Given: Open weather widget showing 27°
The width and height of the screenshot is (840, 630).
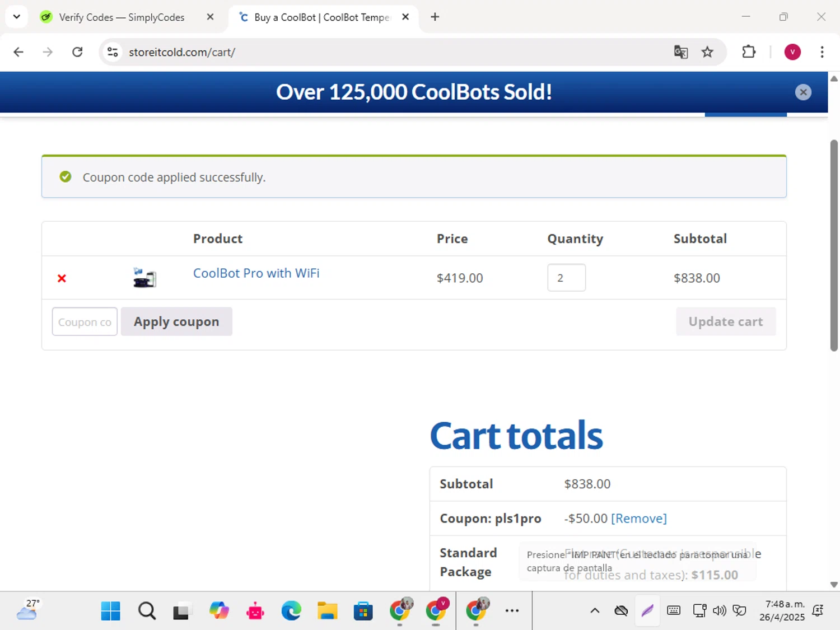Looking at the screenshot, I should coord(29,610).
